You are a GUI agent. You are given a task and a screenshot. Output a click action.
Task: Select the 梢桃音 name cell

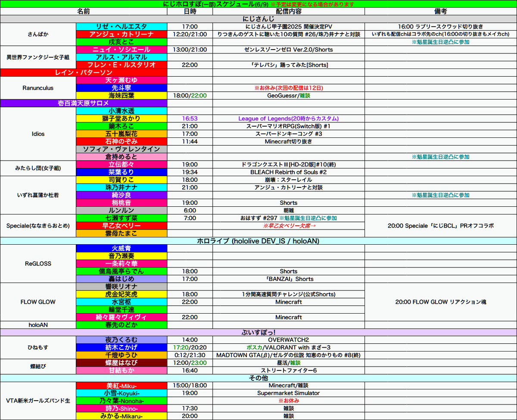coord(121,202)
